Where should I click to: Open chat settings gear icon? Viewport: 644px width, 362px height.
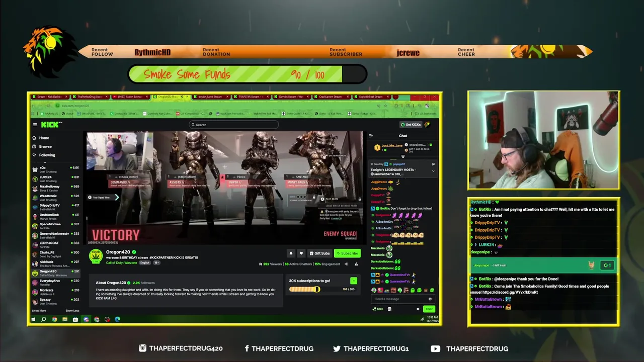418,309
